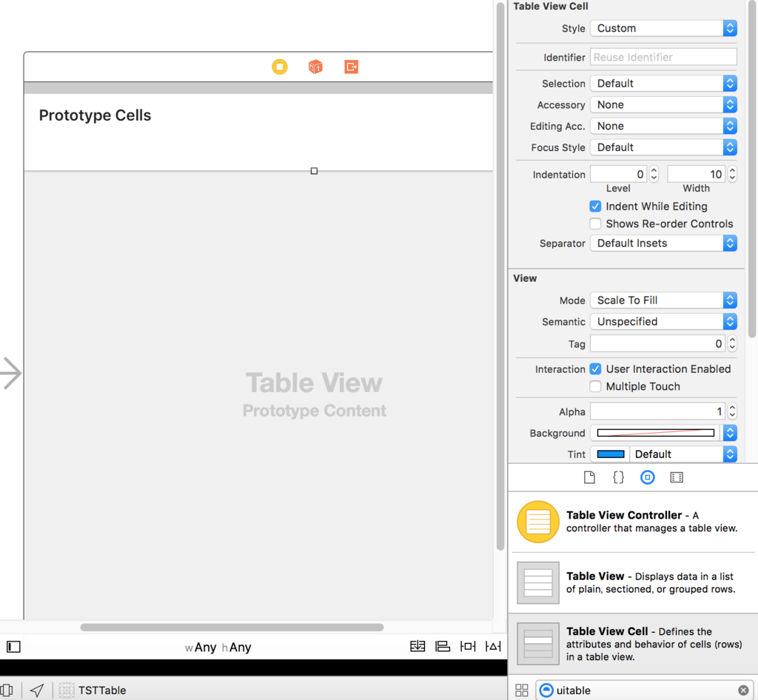
Task: Click the orange Exit icon in scene dock
Action: point(352,67)
